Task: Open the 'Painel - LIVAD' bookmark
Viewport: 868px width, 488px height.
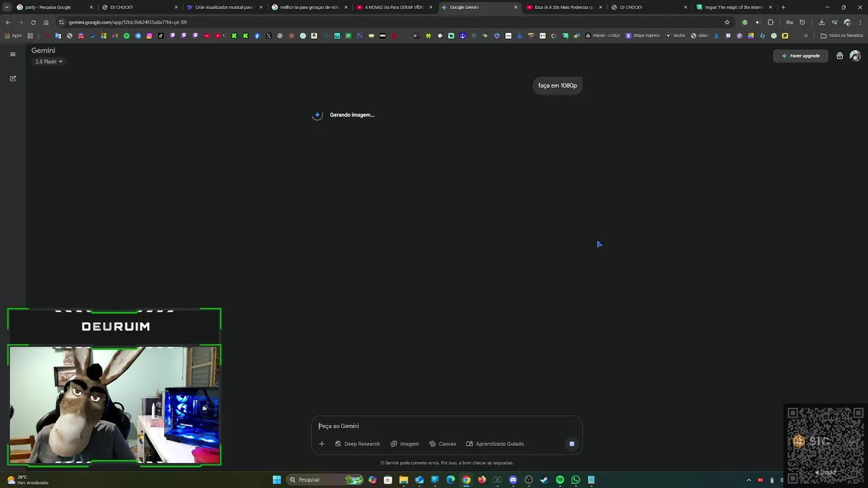Action: (x=602, y=36)
